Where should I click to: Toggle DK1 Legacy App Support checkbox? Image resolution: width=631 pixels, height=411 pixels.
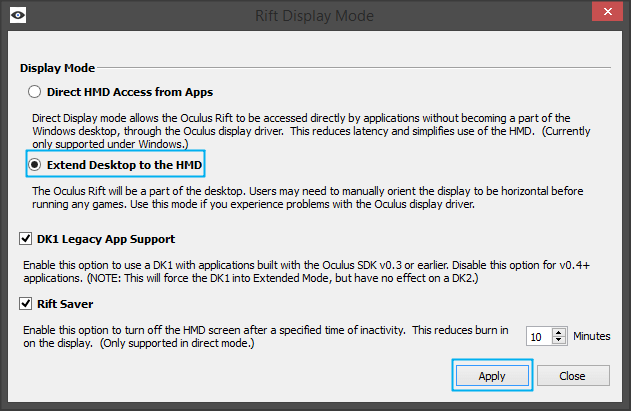25,239
